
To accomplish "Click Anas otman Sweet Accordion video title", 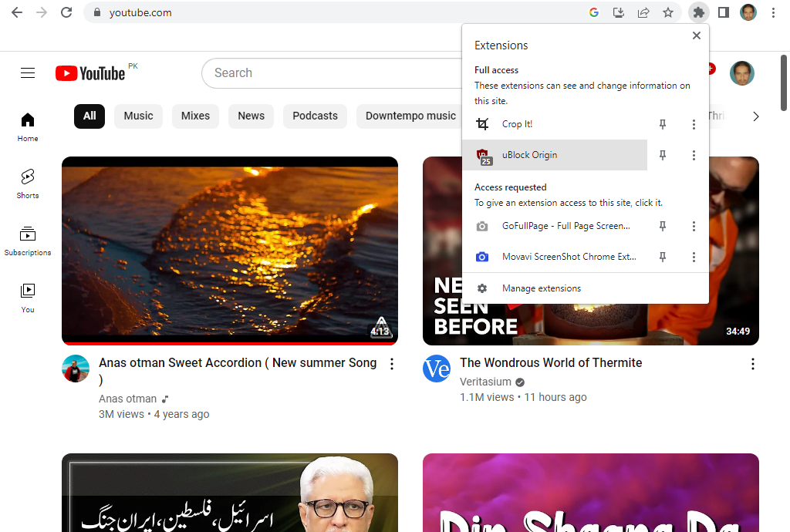I will point(238,370).
